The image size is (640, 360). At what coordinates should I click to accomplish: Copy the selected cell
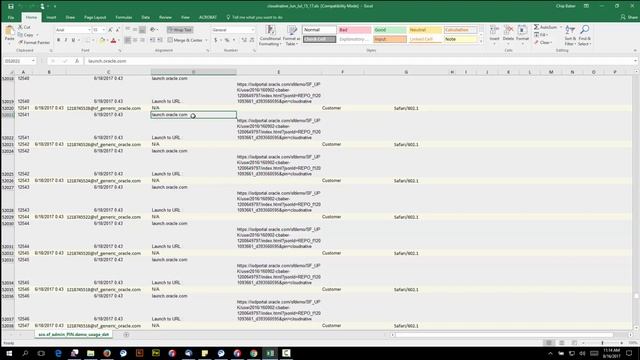pos(28,35)
